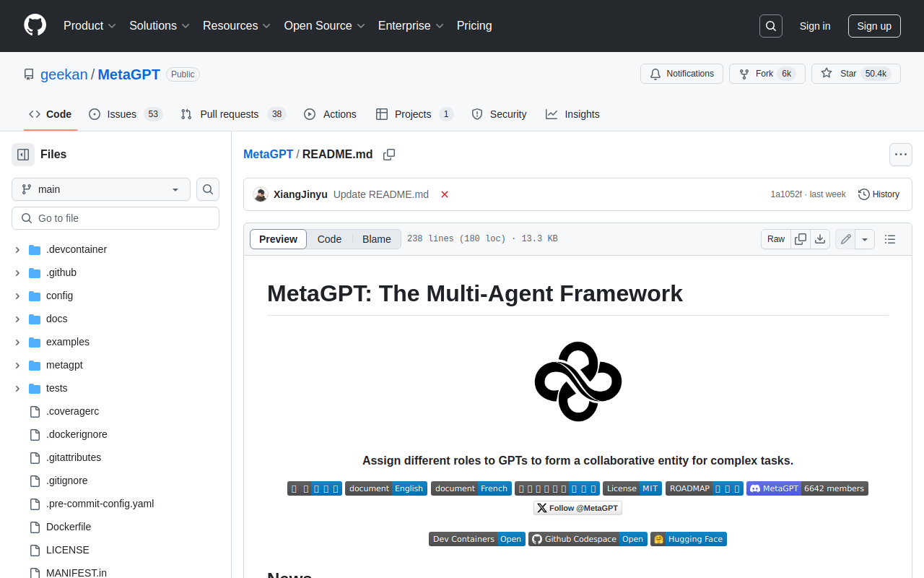Open the document English badge
924x578 pixels.
pos(386,488)
